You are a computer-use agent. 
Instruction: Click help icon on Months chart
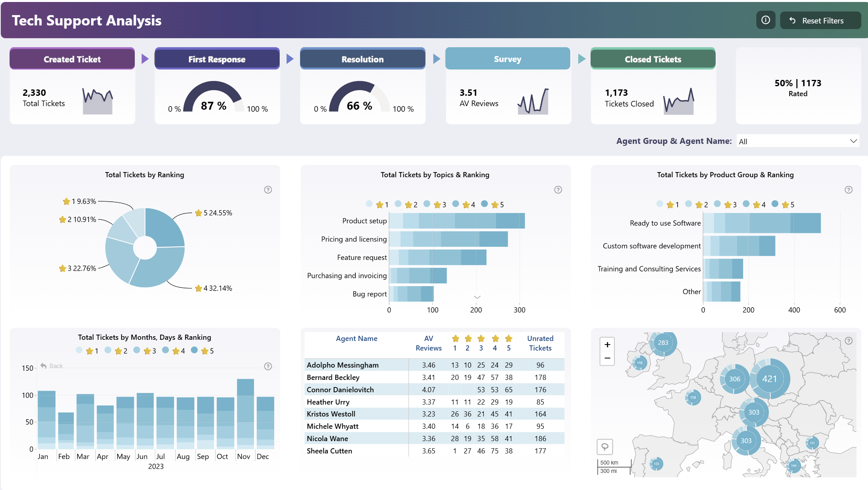point(268,366)
